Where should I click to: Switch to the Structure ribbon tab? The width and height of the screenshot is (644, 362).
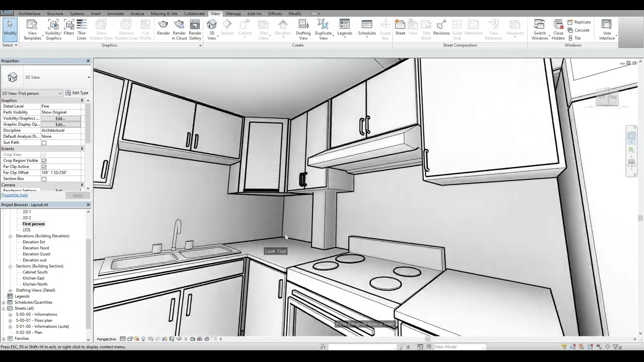pyautogui.click(x=55, y=14)
